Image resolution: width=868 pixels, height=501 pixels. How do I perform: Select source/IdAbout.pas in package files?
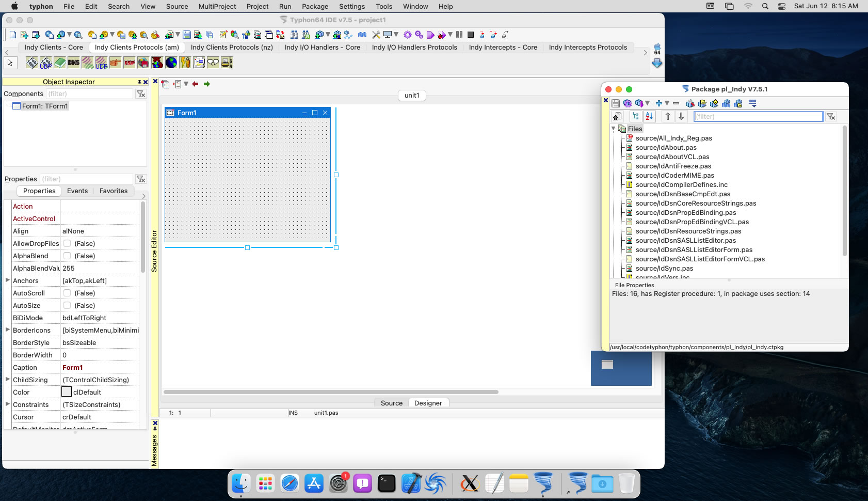(x=666, y=147)
